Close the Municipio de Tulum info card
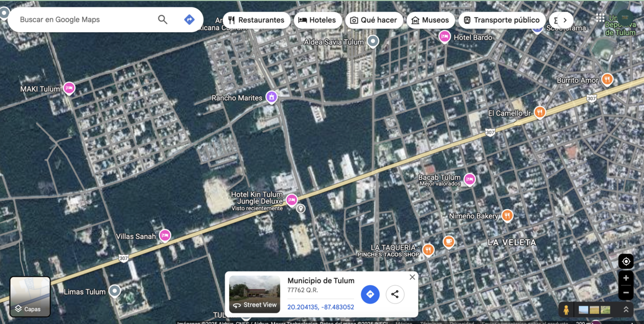Image resolution: width=644 pixels, height=324 pixels. coord(412,277)
